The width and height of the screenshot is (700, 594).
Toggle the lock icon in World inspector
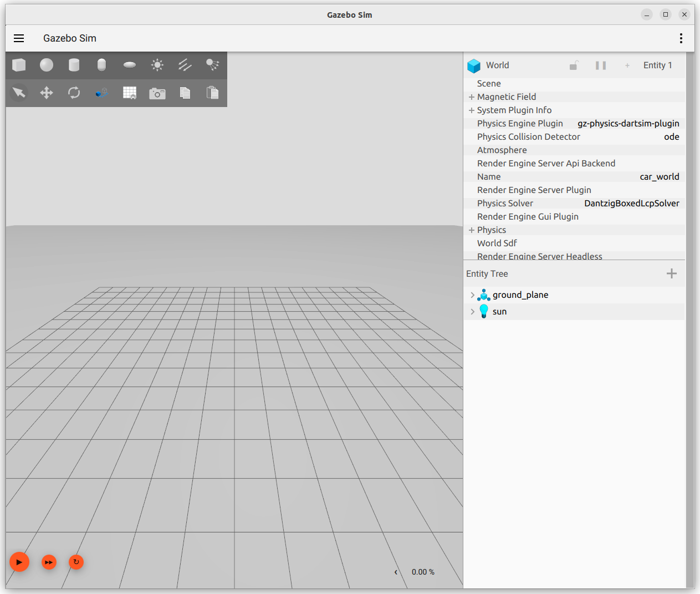(x=574, y=65)
